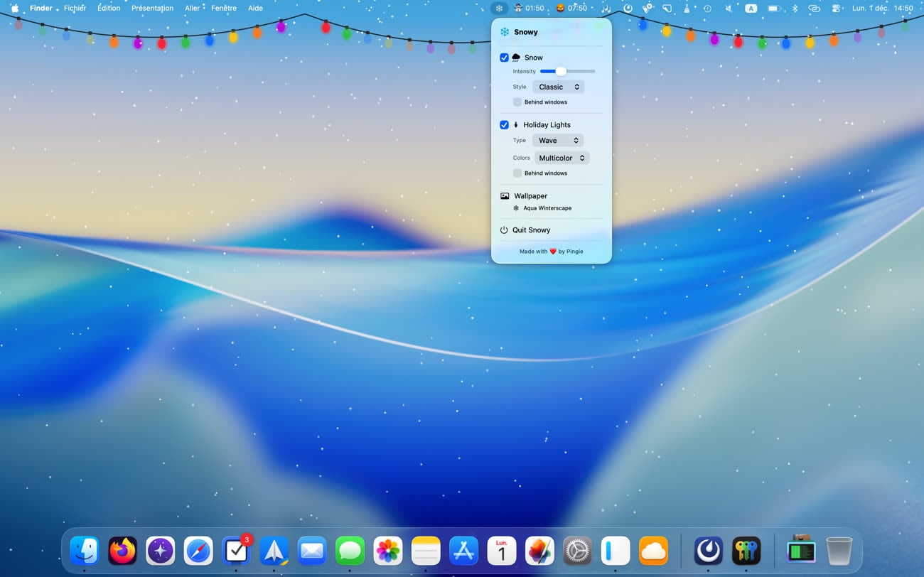Viewport: 924px width, 577px height.
Task: Open Photos app from the Dock
Action: coord(387,551)
